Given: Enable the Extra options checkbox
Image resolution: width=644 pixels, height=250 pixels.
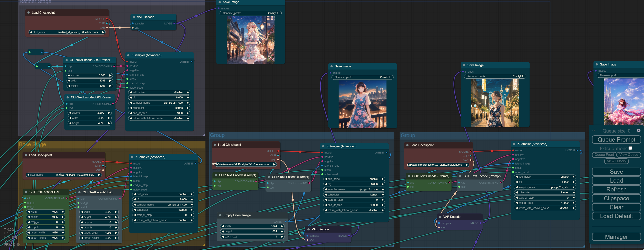Looking at the screenshot, I should [630, 148].
